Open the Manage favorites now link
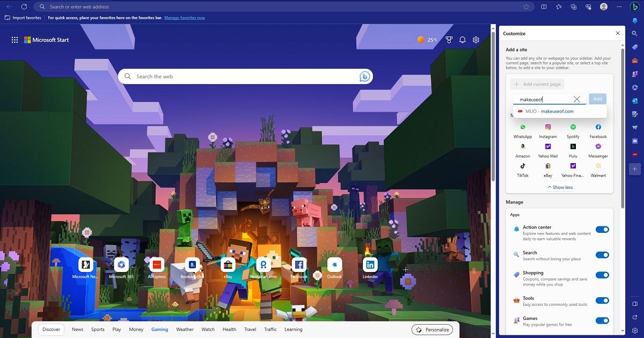Screen dimensions: 644x338 pyautogui.click(x=185, y=17)
